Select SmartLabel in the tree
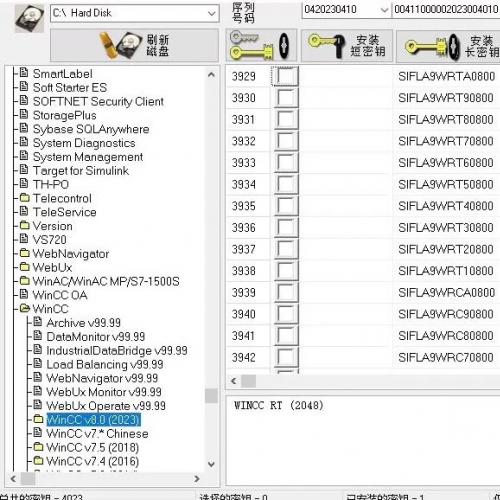The height and width of the screenshot is (500, 500). tap(62, 74)
